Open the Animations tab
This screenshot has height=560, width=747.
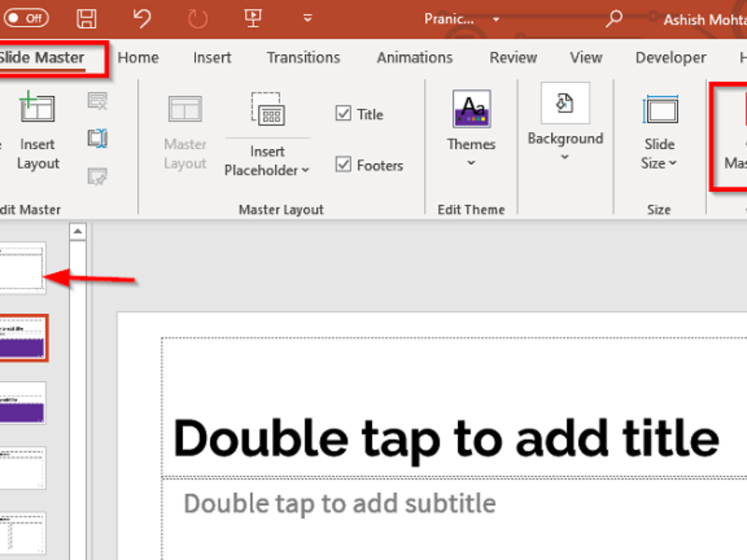pyautogui.click(x=415, y=58)
